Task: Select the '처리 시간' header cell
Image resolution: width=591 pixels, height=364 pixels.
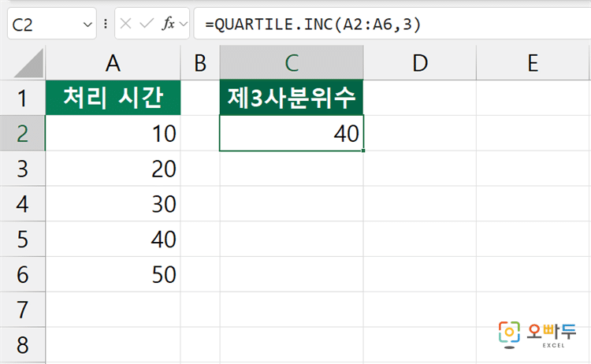Action: 113,98
